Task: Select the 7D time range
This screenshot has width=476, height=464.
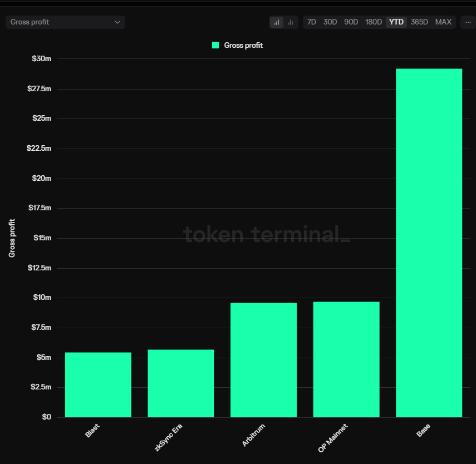Action: [x=311, y=22]
